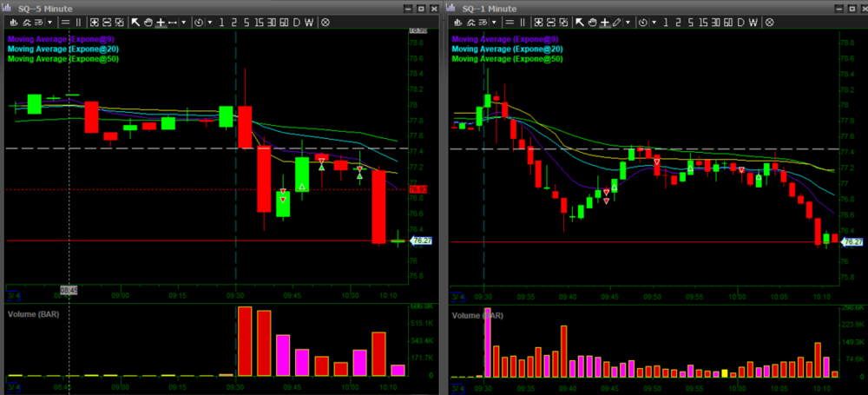Activate the crosshair tool in 5 Minute chart

(160, 22)
